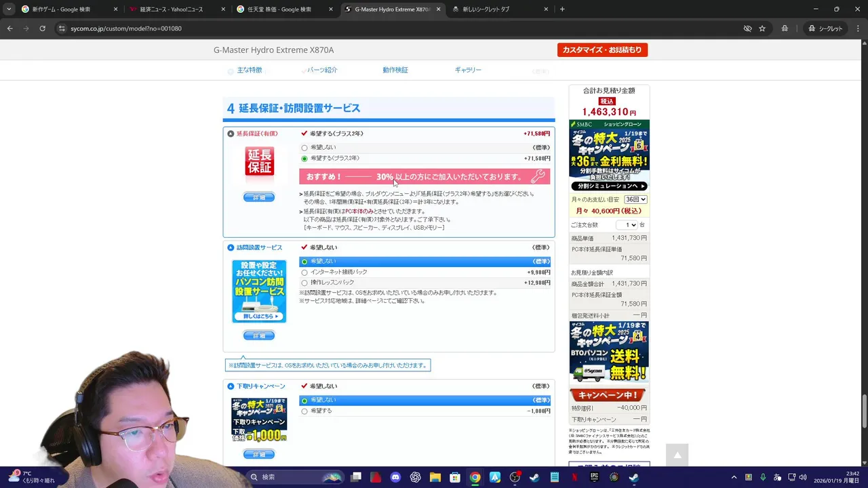Click 分割シミュレーションへ button

(x=609, y=186)
